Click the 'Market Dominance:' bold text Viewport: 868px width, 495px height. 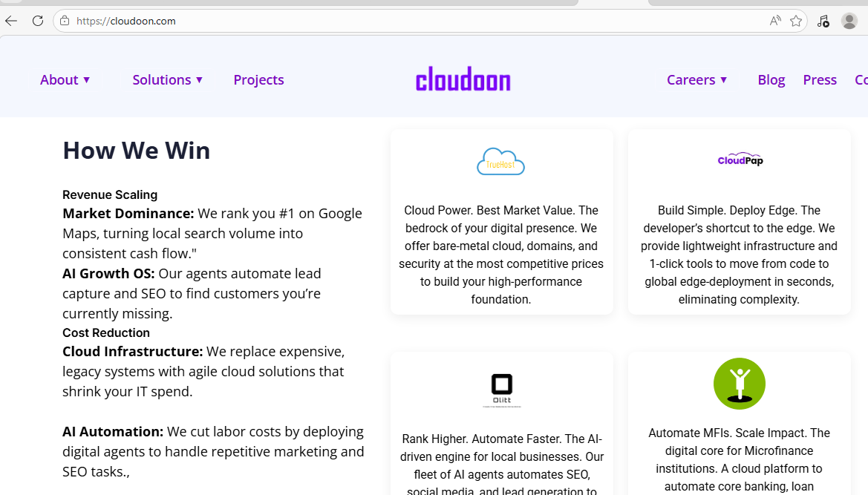(128, 214)
